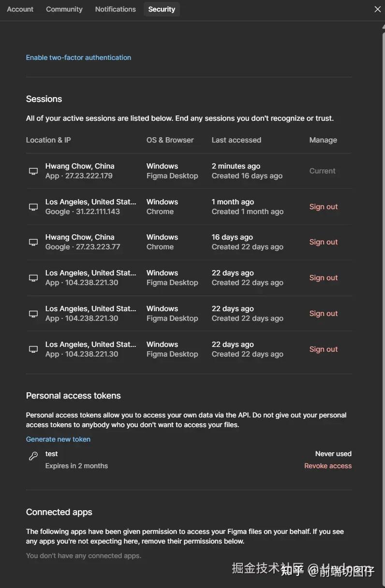385x588 pixels.
Task: Select the Security tab
Action: (162, 9)
